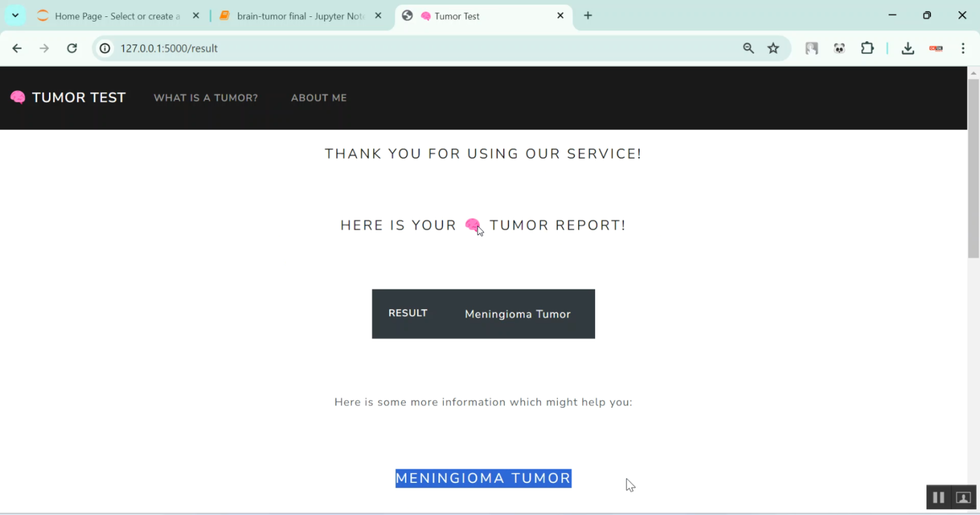
Task: Switch to the Home Page browser tab
Action: point(118,16)
